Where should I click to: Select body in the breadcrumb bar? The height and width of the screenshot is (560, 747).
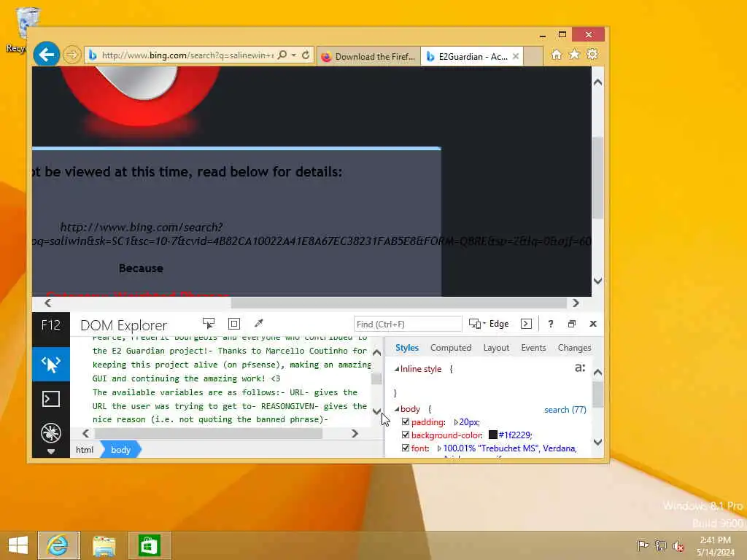click(120, 449)
